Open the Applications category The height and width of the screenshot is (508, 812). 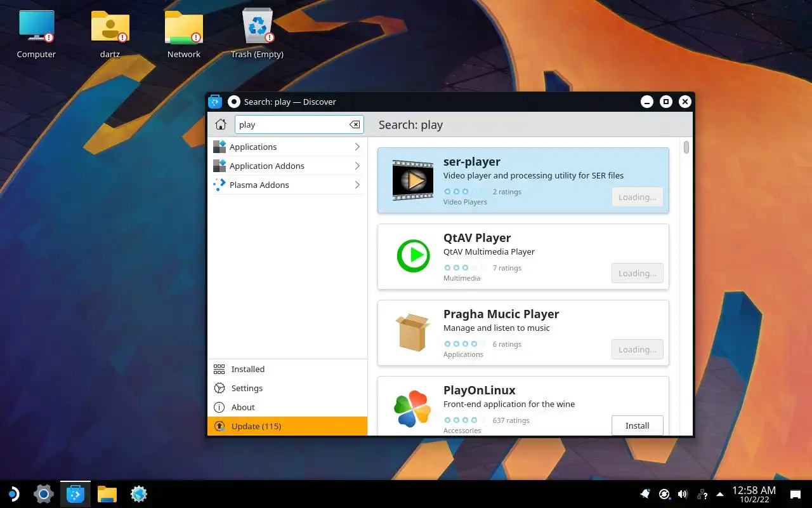pyautogui.click(x=287, y=147)
